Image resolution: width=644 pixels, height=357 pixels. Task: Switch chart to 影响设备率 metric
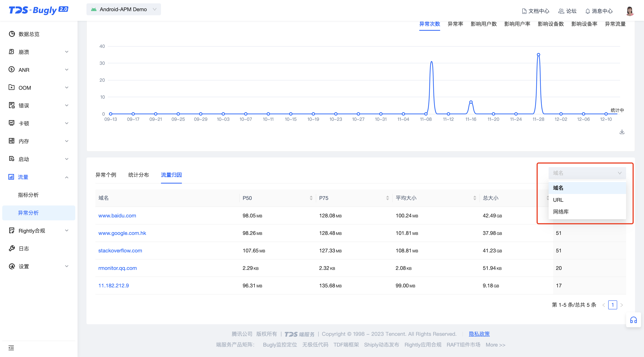pos(584,24)
